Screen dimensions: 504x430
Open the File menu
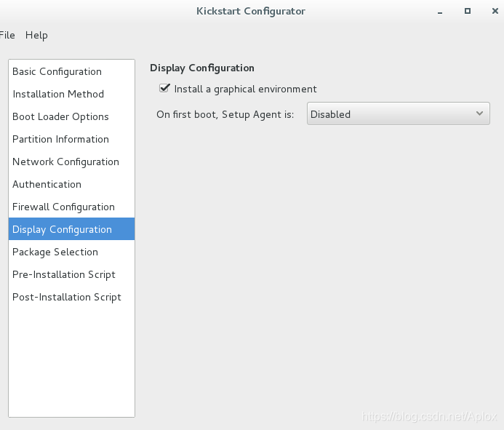7,35
